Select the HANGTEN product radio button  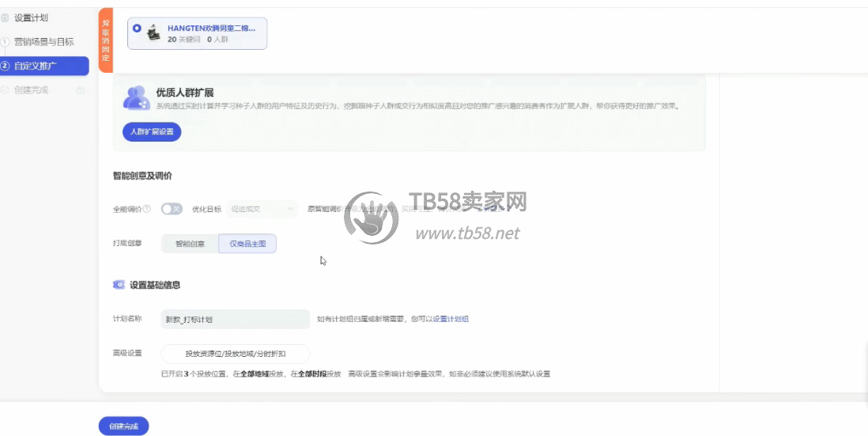tap(138, 28)
